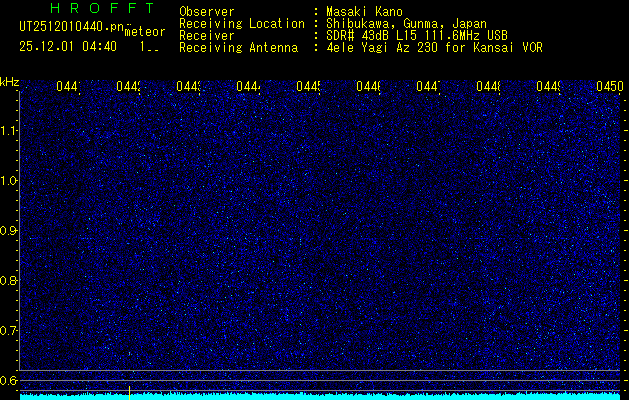Viewport: 629px width, 400px height.
Task: Click the 0.6 kHz axis label
Action: pos(9,380)
